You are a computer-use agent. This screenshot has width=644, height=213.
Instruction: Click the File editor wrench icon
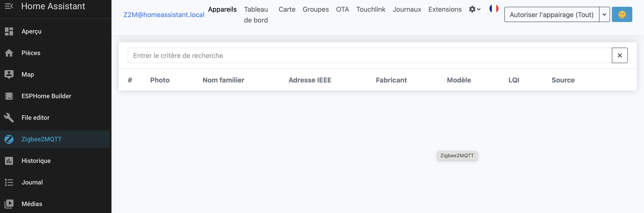[x=9, y=118]
